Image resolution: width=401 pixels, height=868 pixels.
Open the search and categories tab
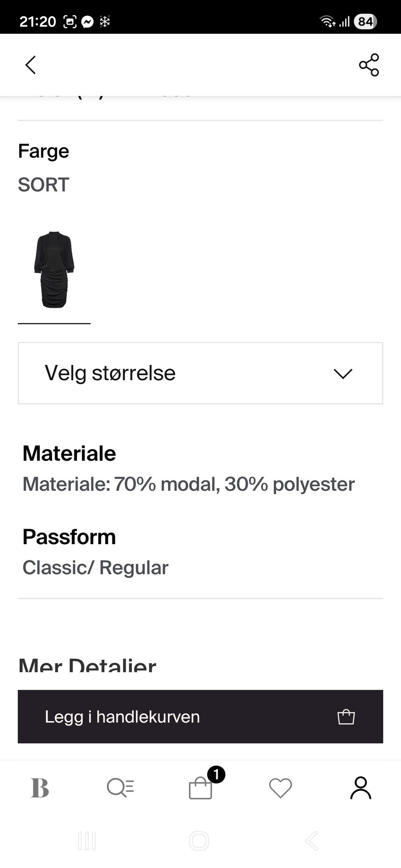click(x=120, y=788)
